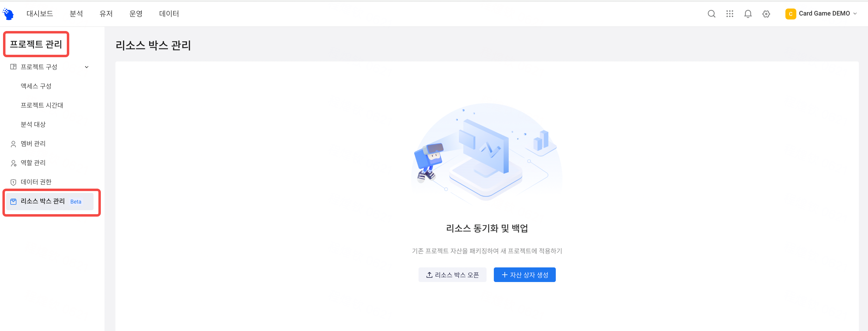
Task: Open the settings gear icon
Action: tap(766, 14)
